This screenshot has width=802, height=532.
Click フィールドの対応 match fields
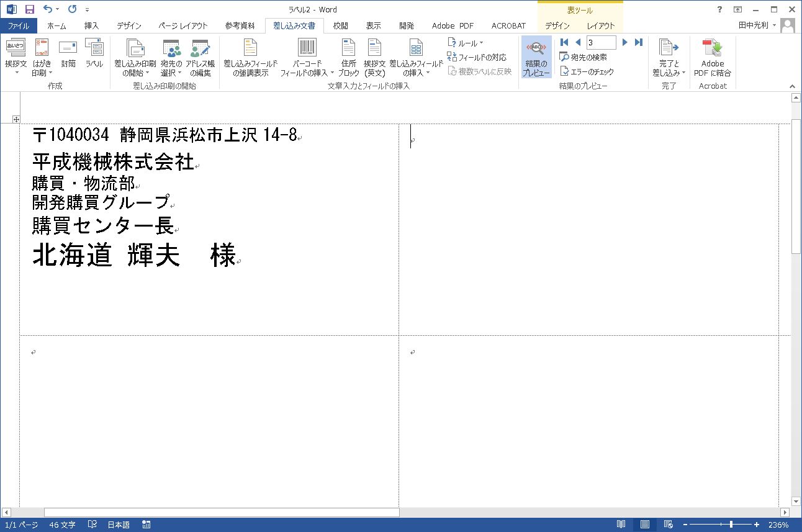[477, 57]
